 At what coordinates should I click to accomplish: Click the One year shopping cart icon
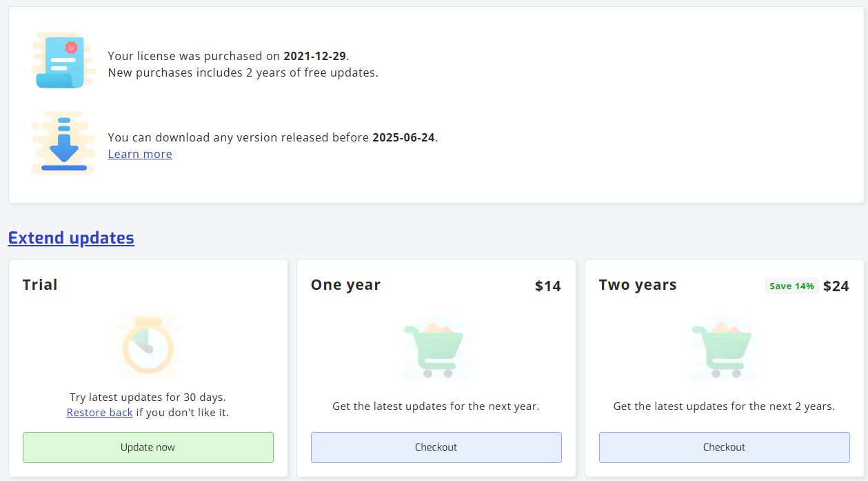tap(436, 349)
